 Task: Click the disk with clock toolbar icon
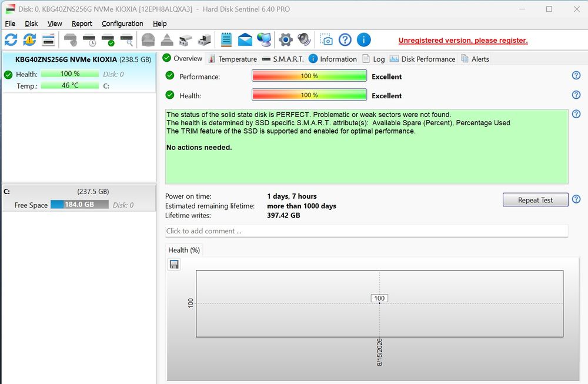89,40
